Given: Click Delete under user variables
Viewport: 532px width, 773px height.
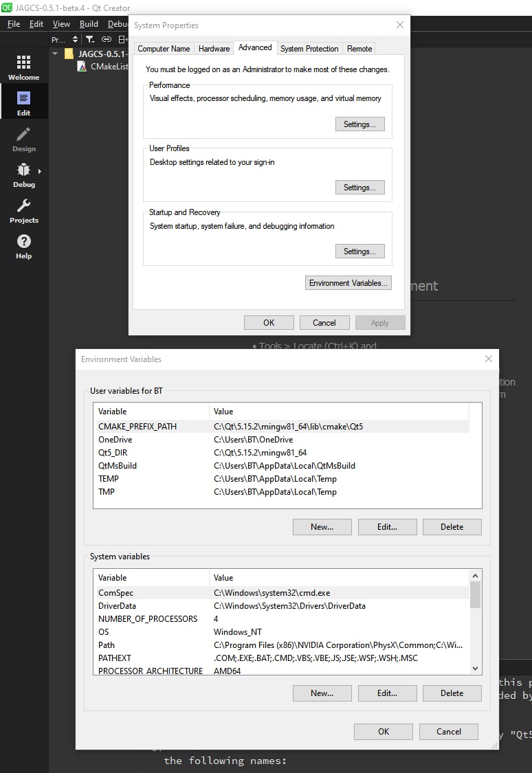Looking at the screenshot, I should click(x=452, y=527).
